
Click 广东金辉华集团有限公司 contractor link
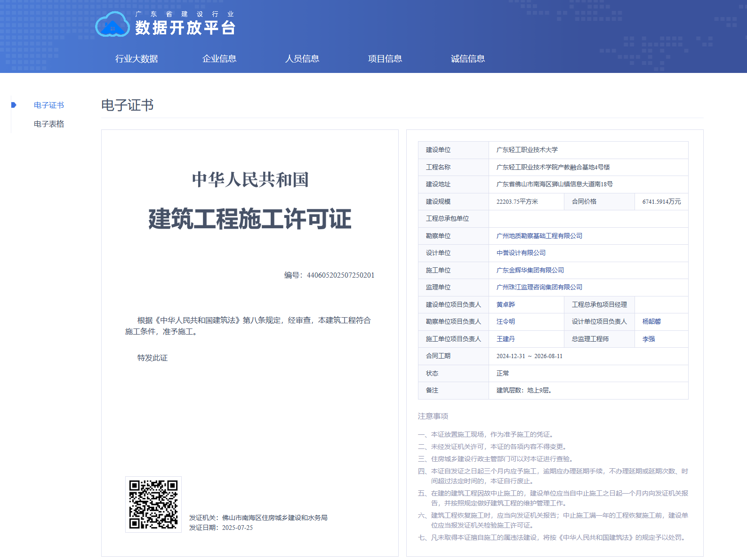click(530, 270)
